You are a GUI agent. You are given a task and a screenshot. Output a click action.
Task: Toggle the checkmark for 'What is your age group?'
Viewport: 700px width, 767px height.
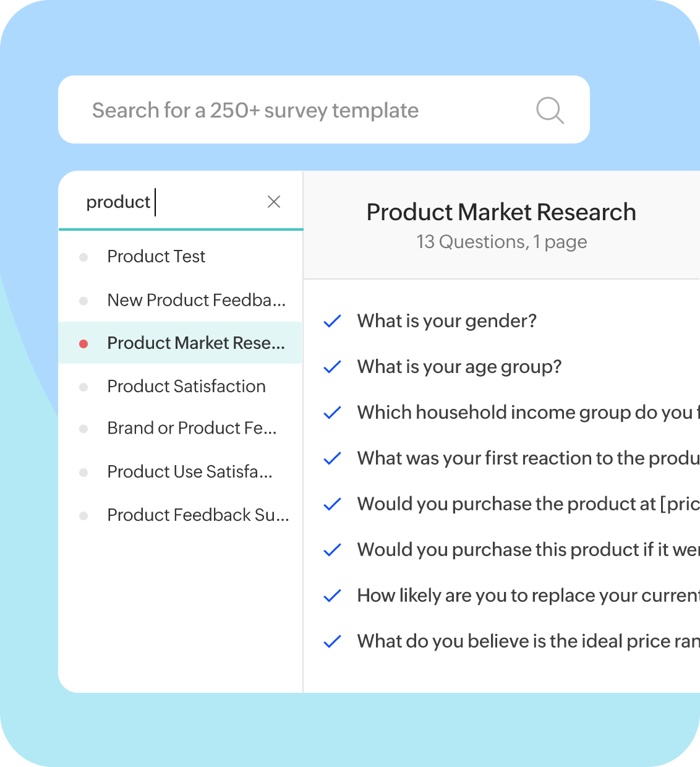click(x=333, y=367)
